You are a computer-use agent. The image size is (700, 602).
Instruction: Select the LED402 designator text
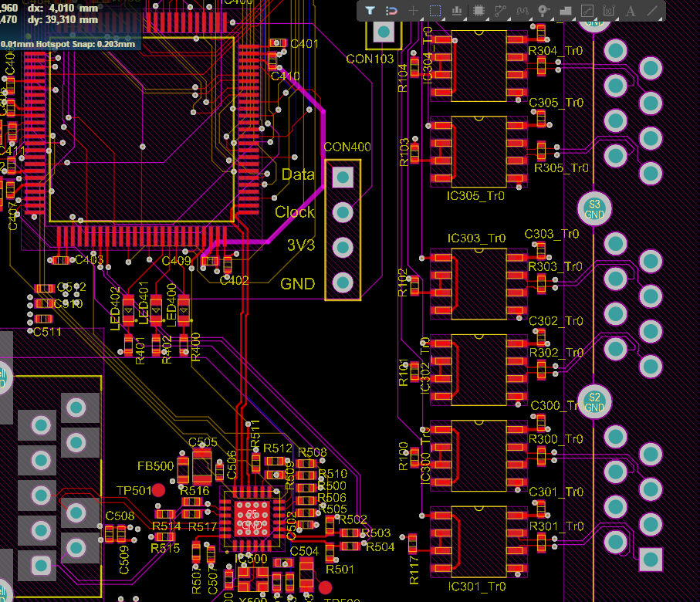coord(116,309)
